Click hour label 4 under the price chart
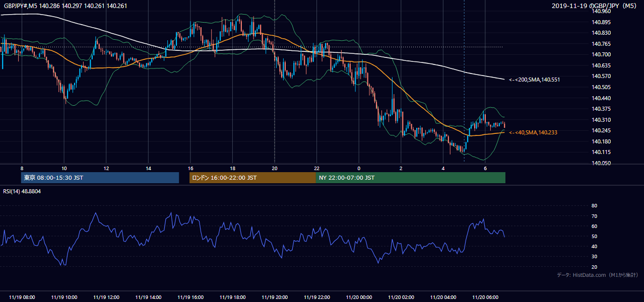Viewport: 644px width, 302px height. pyautogui.click(x=443, y=168)
